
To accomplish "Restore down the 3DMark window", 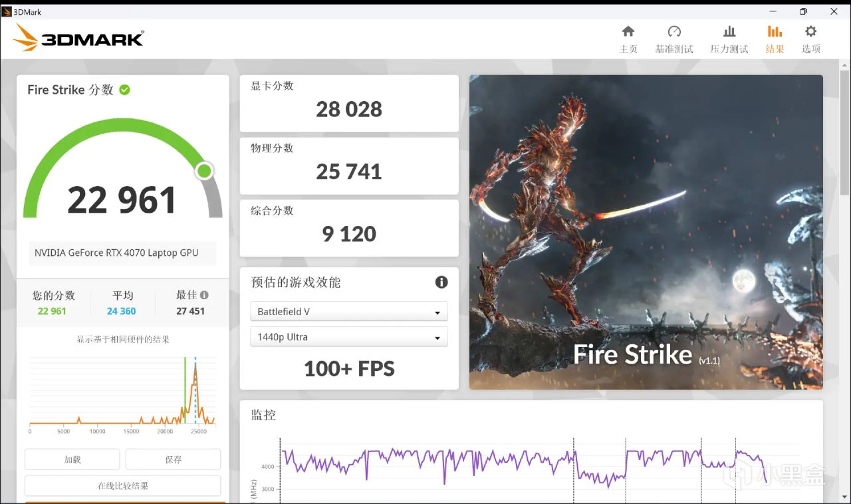I will click(x=803, y=11).
